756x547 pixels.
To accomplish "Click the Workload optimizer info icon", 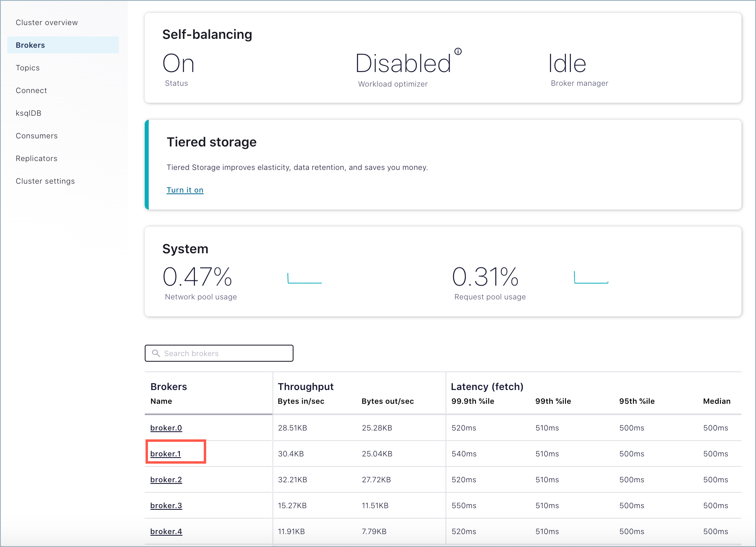I will 458,51.
